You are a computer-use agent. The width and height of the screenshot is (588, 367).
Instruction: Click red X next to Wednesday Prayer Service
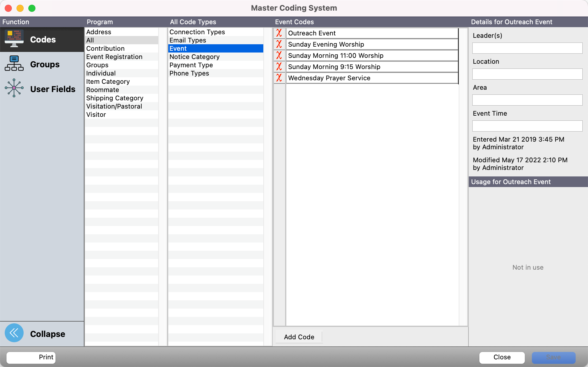point(279,78)
